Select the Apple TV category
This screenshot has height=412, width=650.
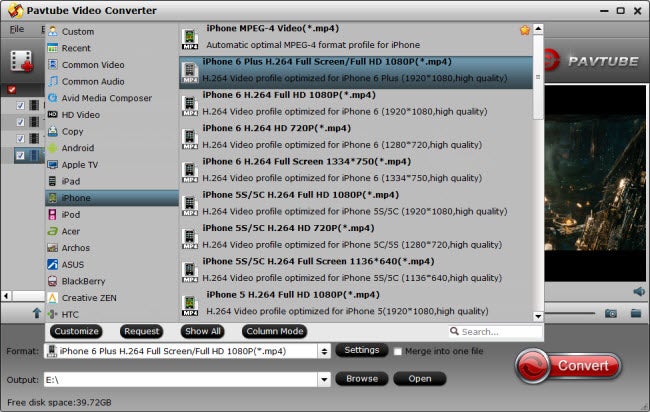[112, 165]
